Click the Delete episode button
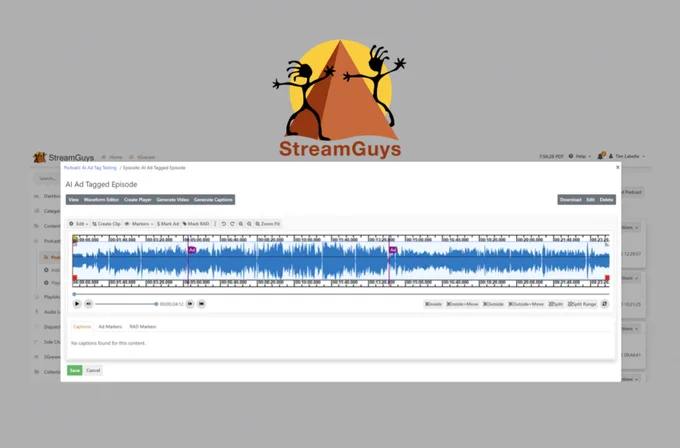Image resolution: width=680 pixels, height=448 pixels. tap(606, 199)
